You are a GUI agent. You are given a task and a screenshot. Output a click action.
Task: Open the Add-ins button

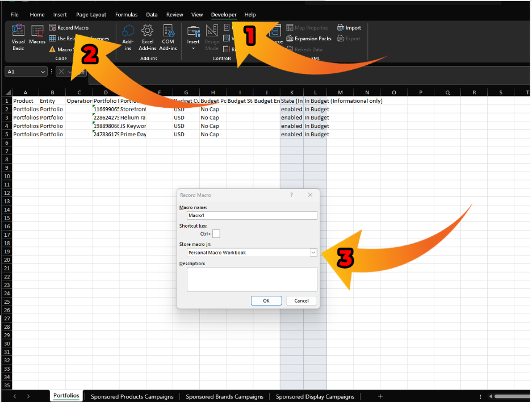[128, 37]
